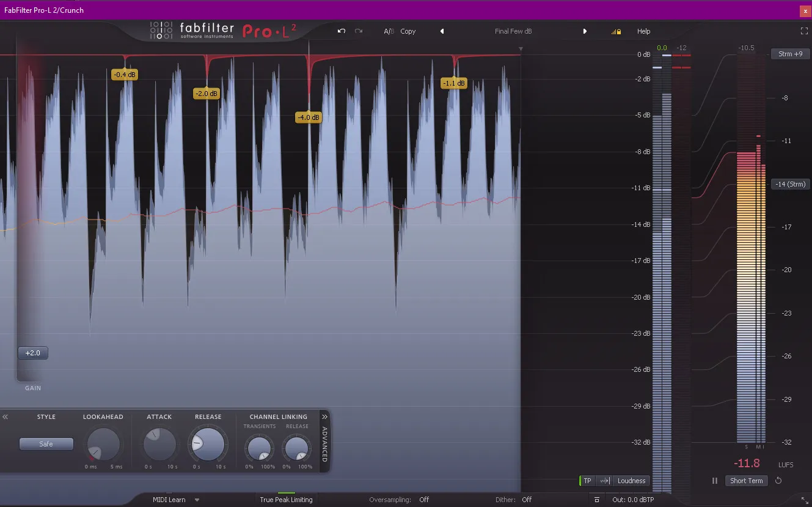
Task: Open the Final Few dB preset menu
Action: pyautogui.click(x=513, y=31)
